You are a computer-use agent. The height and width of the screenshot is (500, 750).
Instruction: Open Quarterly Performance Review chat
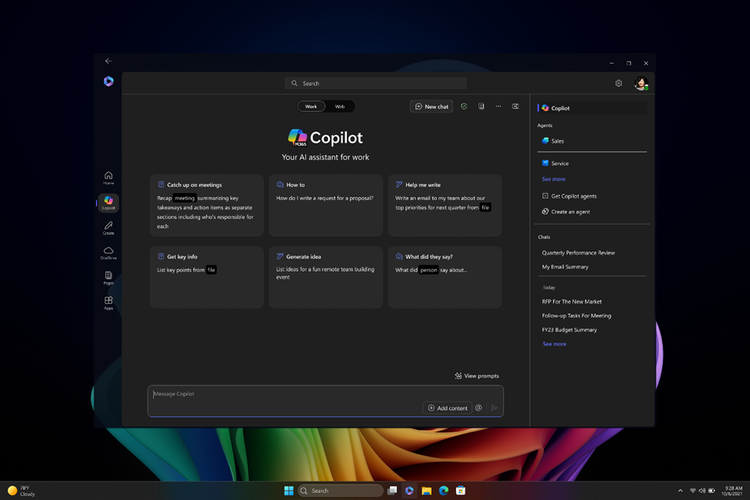click(x=578, y=253)
